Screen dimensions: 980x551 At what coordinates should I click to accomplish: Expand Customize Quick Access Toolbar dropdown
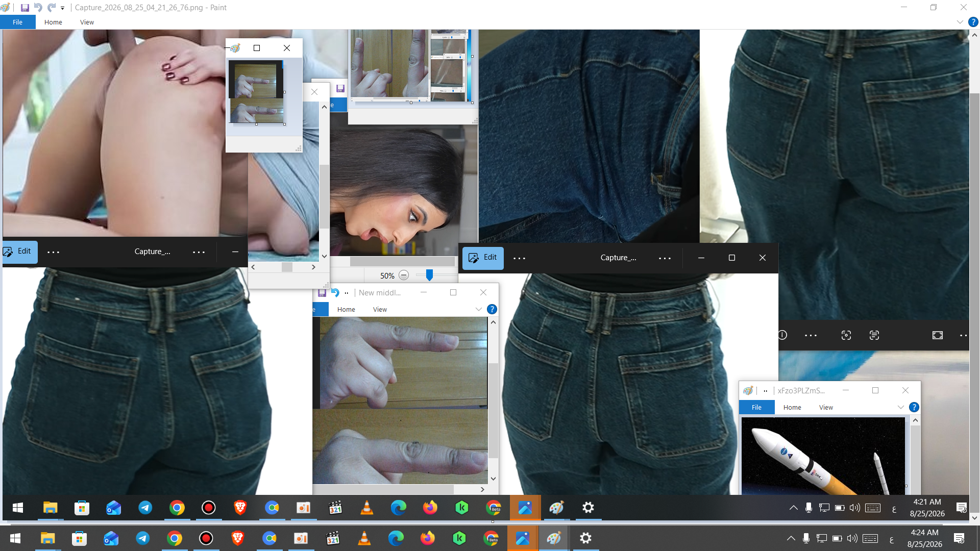click(62, 8)
